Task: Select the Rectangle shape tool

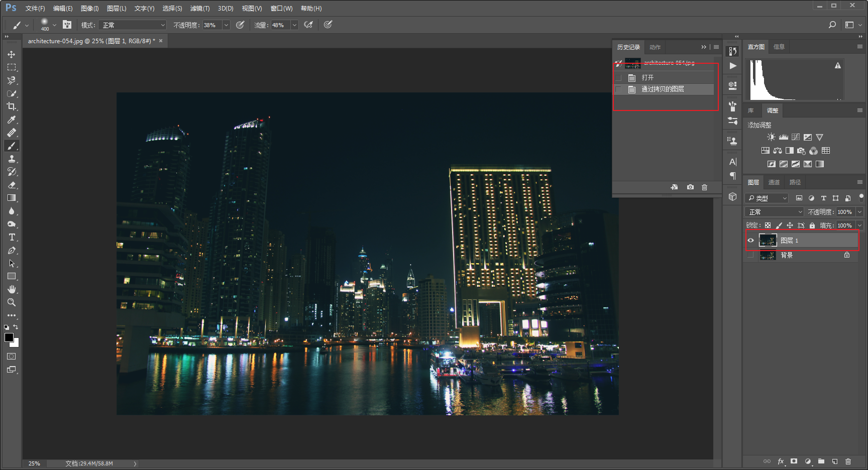Action: [11, 276]
